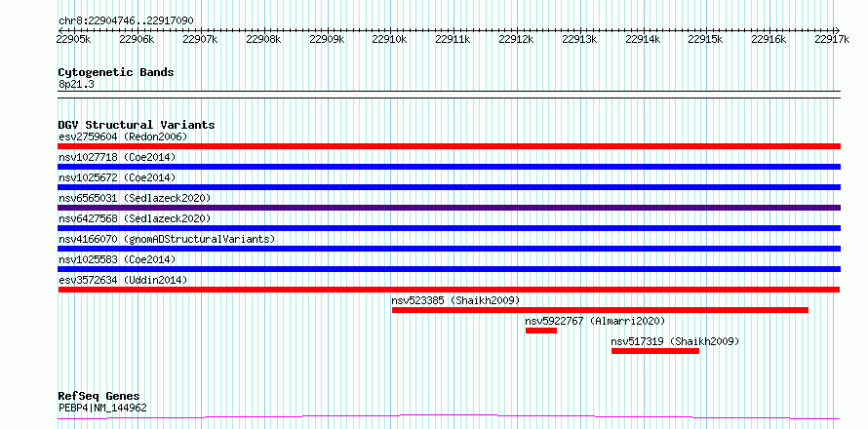
Task: Select the short red nsv5922767 bar
Action: [541, 331]
